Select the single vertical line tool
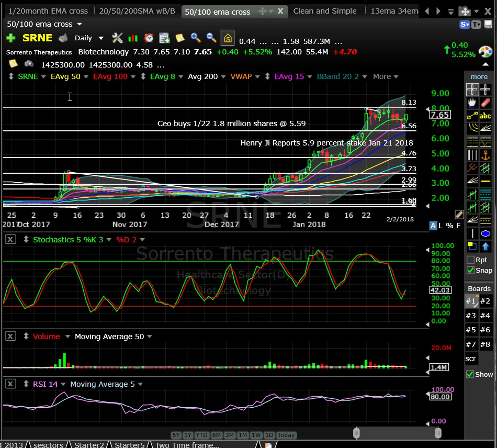Image resolution: width=497 pixels, height=448 pixels. click(x=472, y=234)
